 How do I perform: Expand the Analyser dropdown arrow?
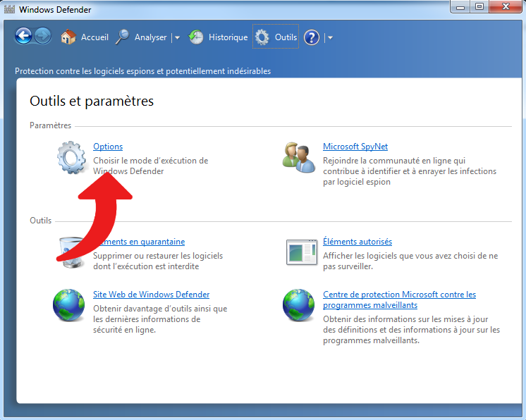click(x=177, y=37)
